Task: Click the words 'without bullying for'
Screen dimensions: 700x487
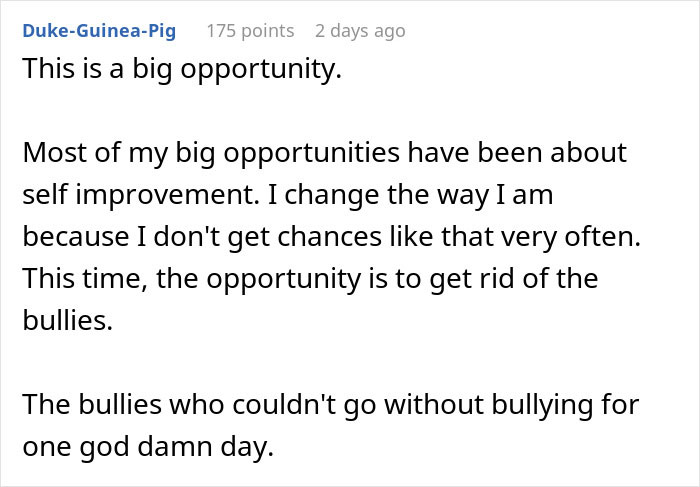Action: pyautogui.click(x=512, y=405)
